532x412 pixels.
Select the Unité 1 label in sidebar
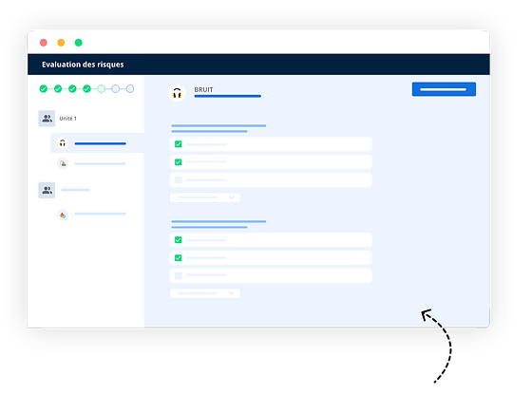67,119
